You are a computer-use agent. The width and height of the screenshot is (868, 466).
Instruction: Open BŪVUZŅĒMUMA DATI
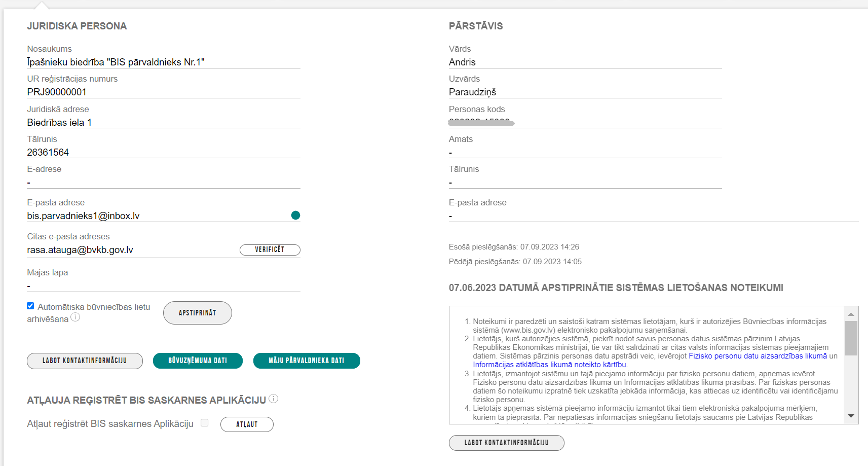(198, 361)
